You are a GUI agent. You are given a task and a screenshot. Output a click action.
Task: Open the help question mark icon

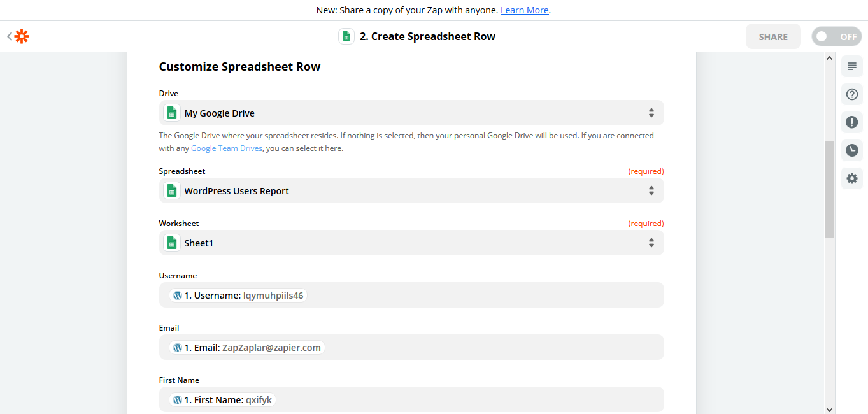tap(852, 94)
